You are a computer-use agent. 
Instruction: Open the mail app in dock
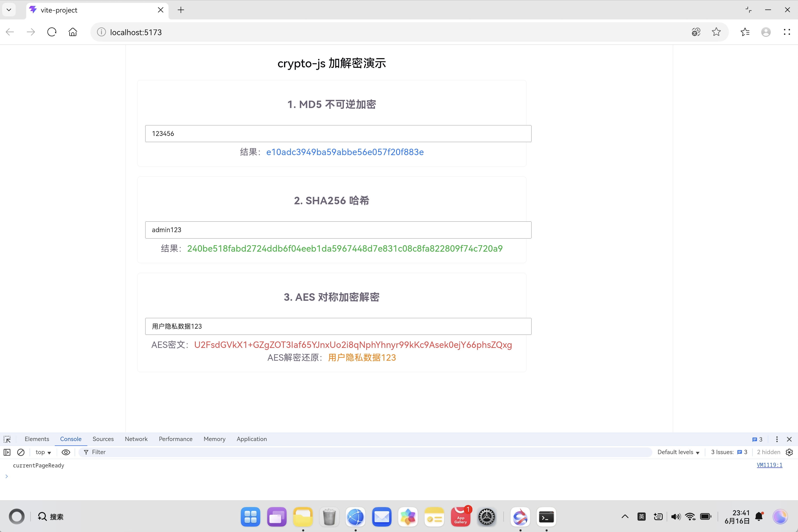point(382,516)
